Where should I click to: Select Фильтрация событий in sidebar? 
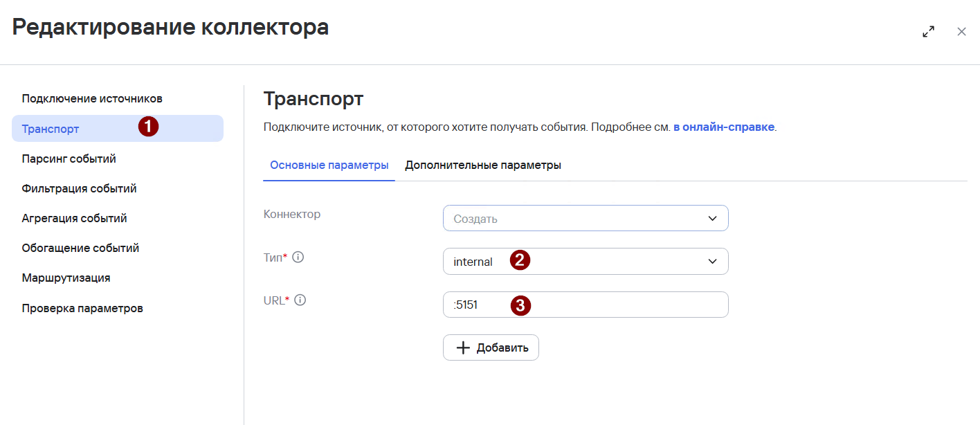coord(80,188)
